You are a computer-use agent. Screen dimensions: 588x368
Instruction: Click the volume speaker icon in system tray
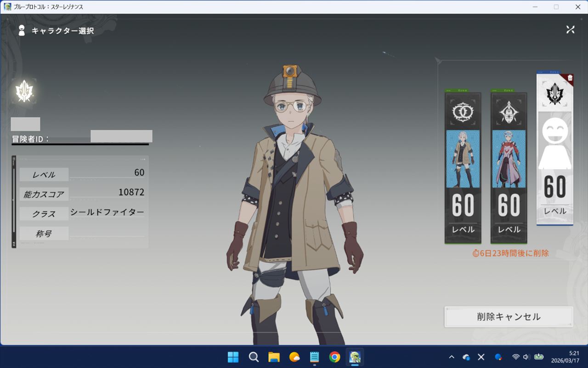(x=526, y=357)
